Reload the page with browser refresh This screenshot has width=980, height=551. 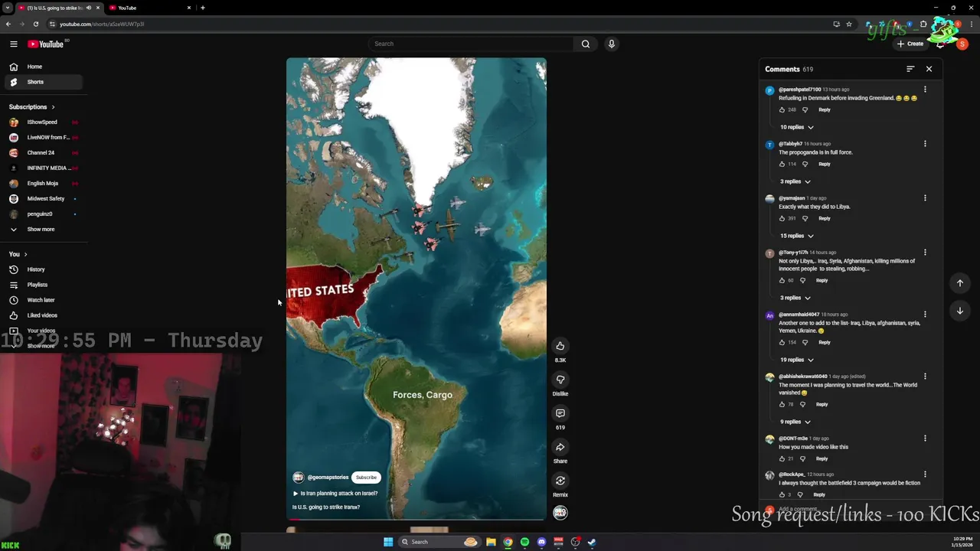35,24
